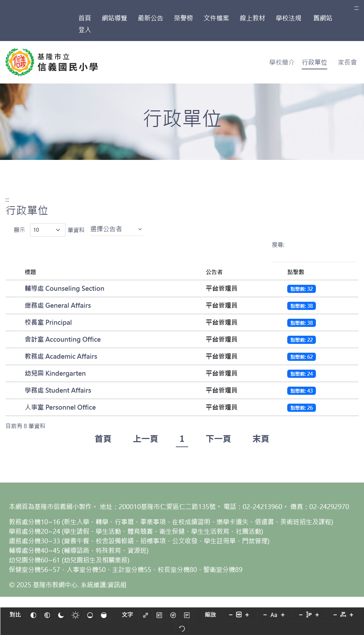Select the 行政單位 tab

point(314,62)
